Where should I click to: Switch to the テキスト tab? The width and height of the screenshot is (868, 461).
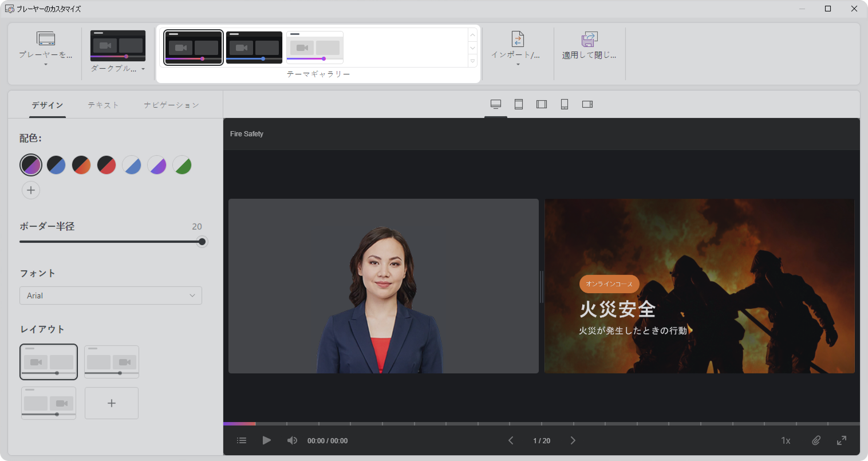(103, 105)
